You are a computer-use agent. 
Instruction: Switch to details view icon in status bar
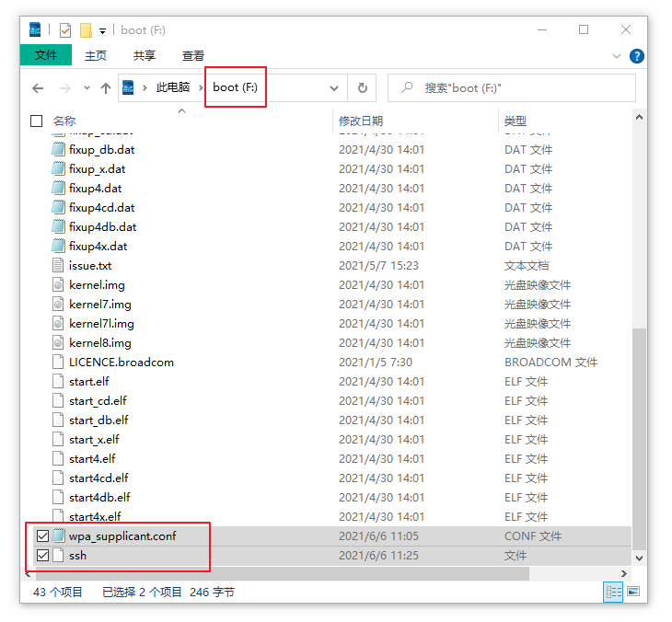click(612, 593)
